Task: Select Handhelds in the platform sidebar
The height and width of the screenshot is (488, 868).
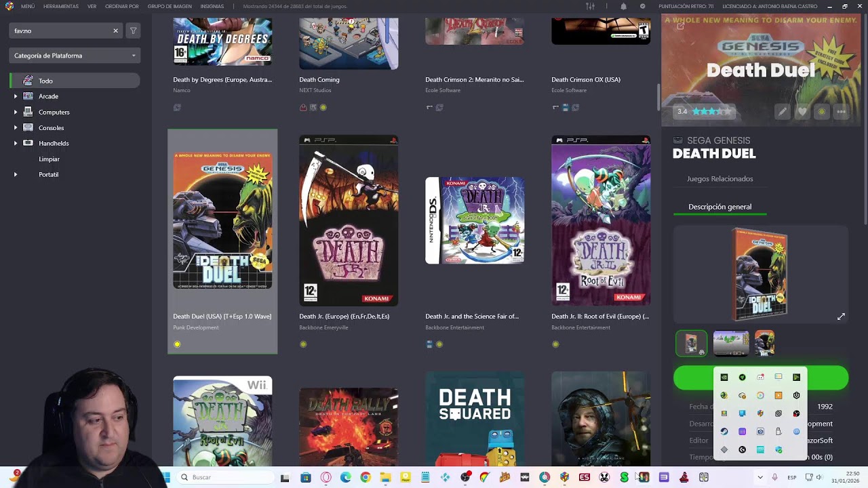Action: click(x=54, y=143)
